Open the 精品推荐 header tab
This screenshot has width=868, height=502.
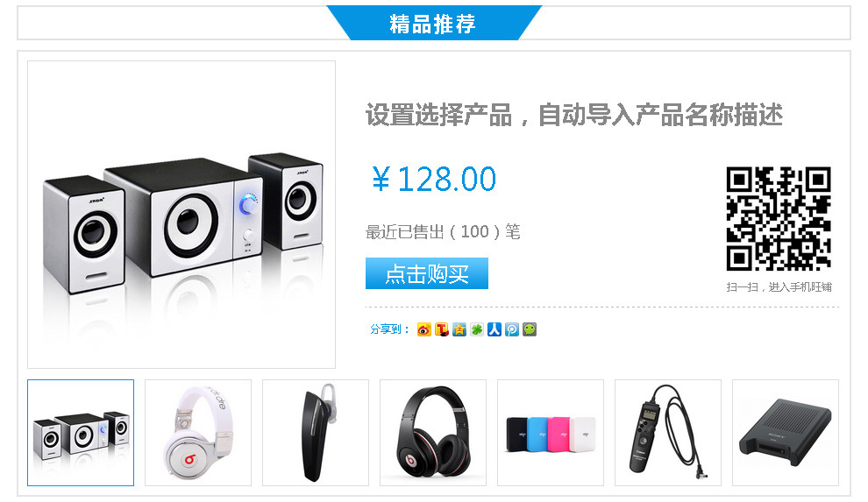tap(433, 24)
